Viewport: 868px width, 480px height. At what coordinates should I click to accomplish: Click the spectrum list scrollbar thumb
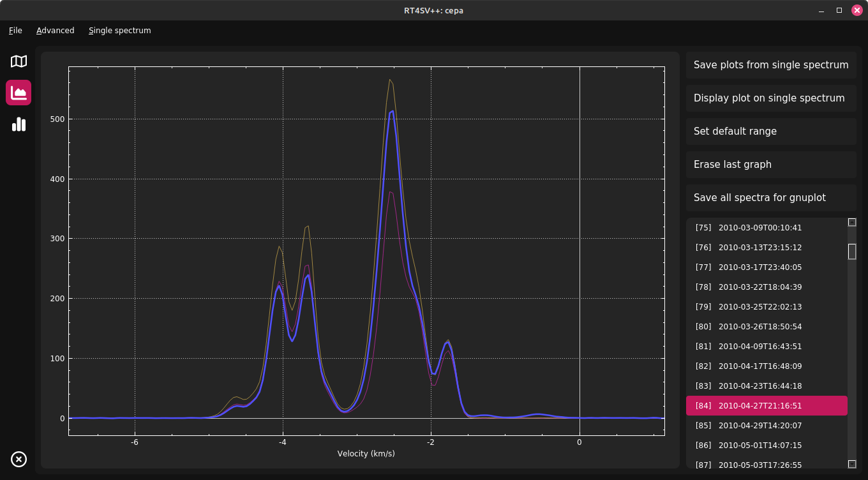[x=852, y=251]
